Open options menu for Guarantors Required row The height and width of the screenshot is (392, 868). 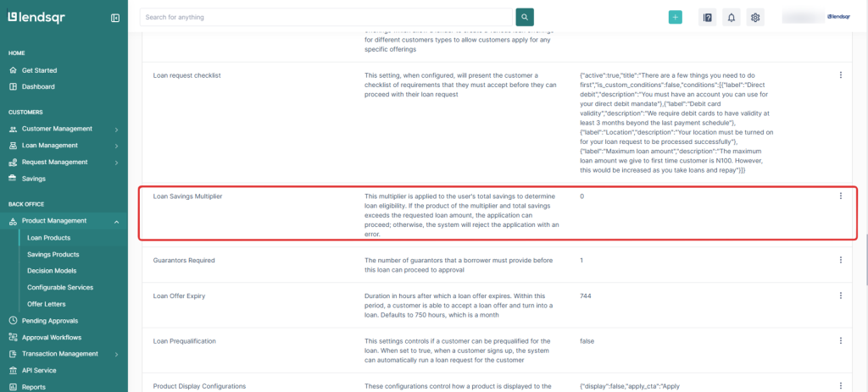tap(840, 260)
